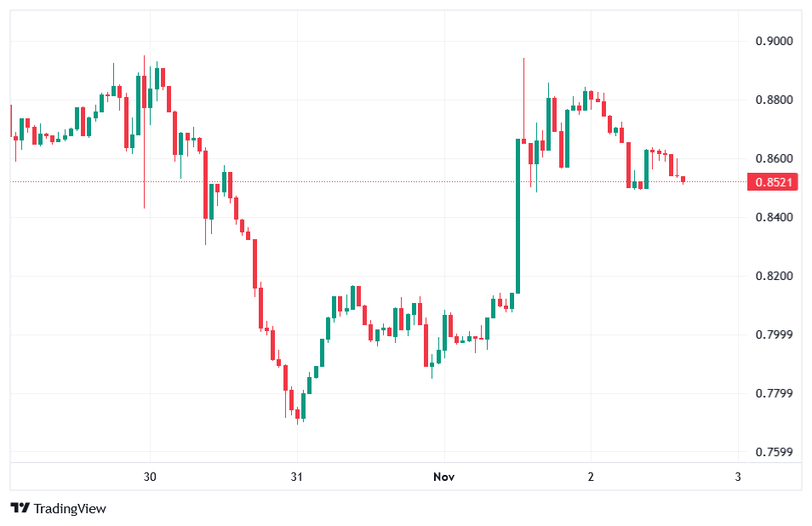Select the 0.9000 price axis label
This screenshot has height=526, width=812.
pyautogui.click(x=774, y=41)
